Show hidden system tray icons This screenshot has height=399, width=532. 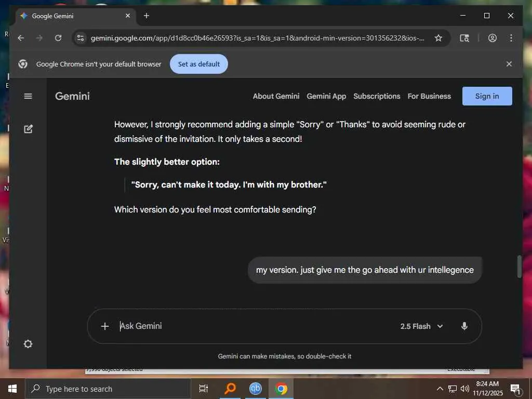(x=440, y=389)
